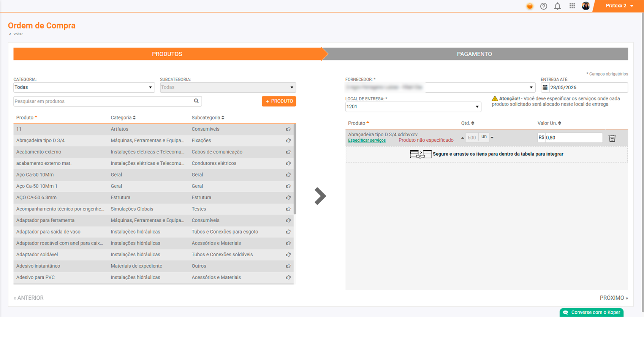644x349 pixels.
Task: Click the quantity field showing 600
Action: pos(472,137)
